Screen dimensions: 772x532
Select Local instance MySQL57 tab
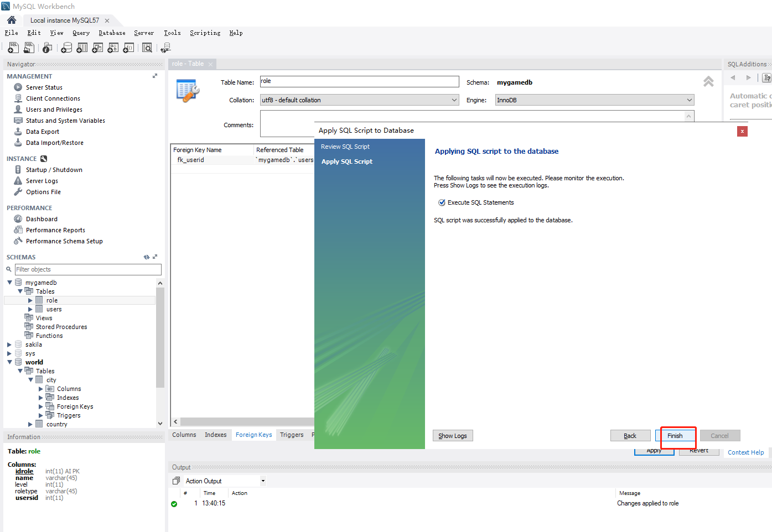(x=65, y=20)
